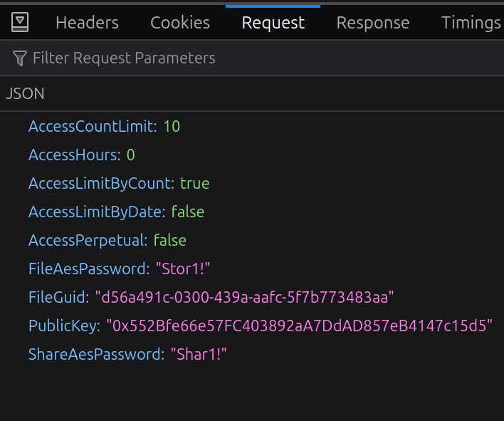Click the ShareAesPassword value "Shar1!"

[x=197, y=354]
